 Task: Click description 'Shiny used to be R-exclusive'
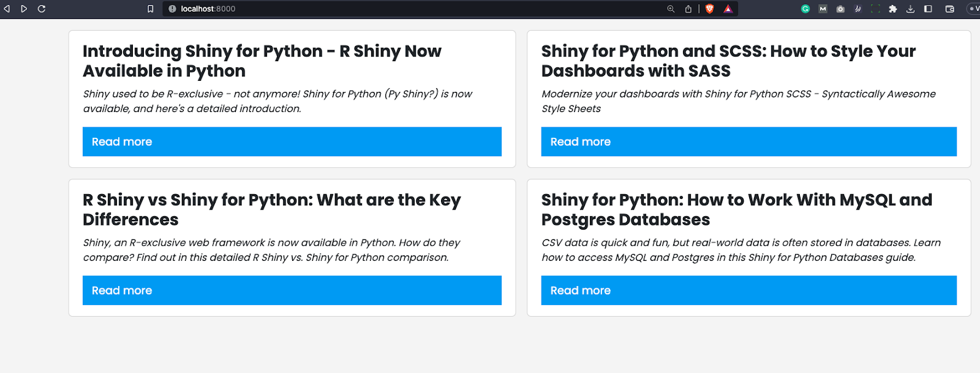click(277, 101)
